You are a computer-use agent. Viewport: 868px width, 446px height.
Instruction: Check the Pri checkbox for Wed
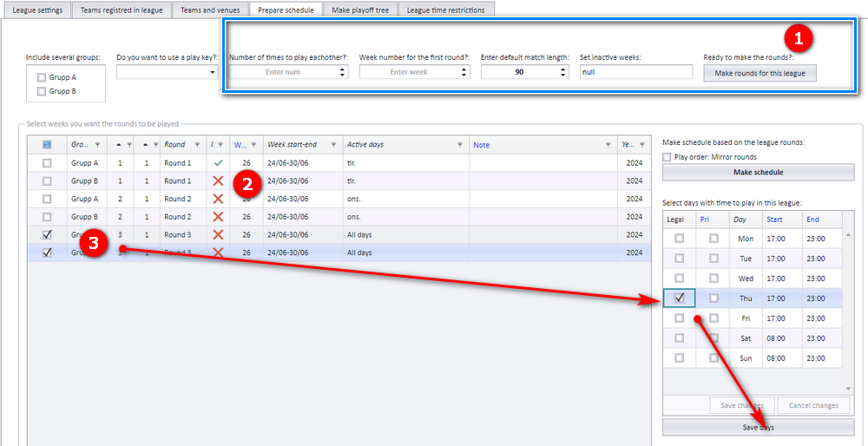pyautogui.click(x=714, y=278)
